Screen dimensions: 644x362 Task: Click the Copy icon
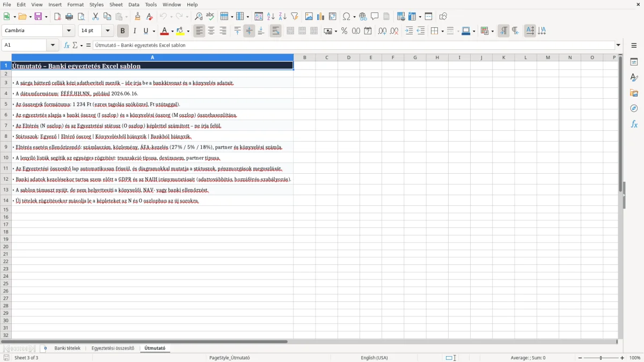pyautogui.click(x=107, y=17)
